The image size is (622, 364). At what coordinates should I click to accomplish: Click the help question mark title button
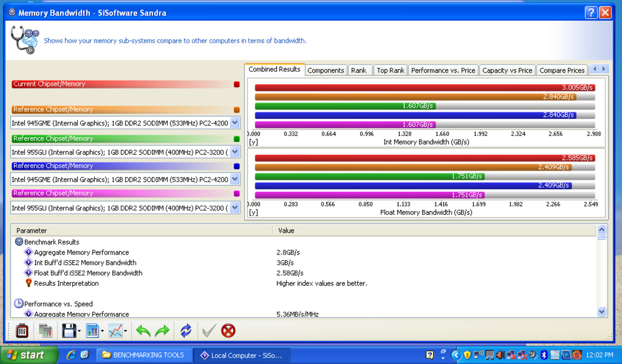pyautogui.click(x=591, y=13)
